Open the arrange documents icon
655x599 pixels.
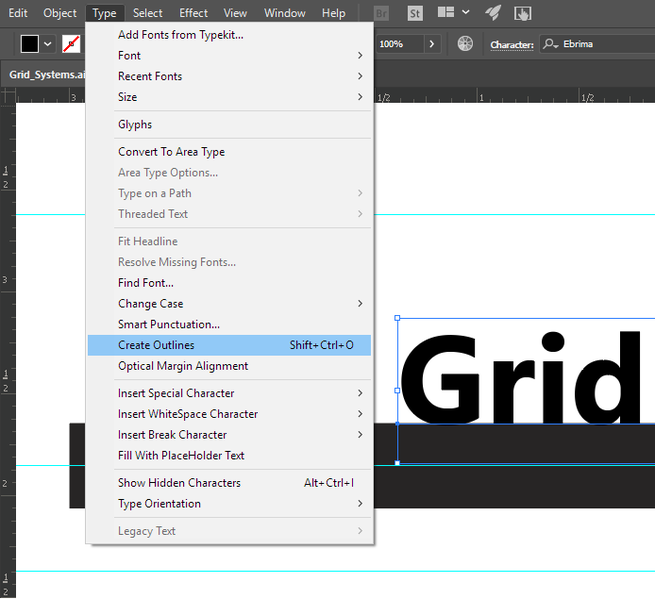tap(446, 13)
